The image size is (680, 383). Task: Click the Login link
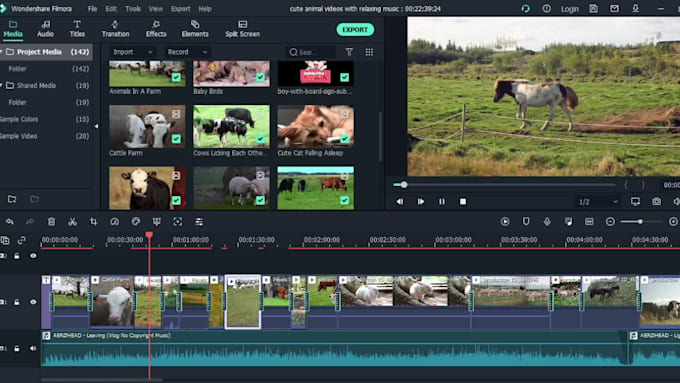click(x=569, y=9)
